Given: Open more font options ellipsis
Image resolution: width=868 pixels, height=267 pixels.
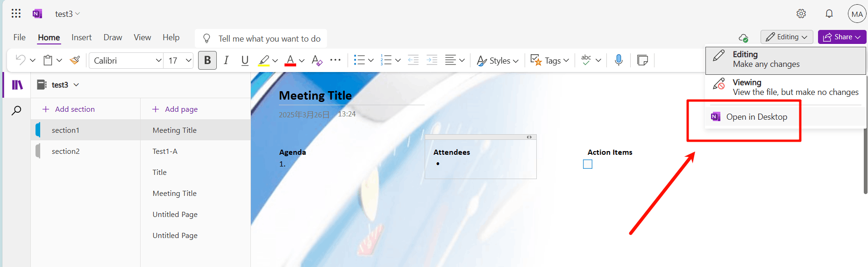Looking at the screenshot, I should click(x=335, y=60).
